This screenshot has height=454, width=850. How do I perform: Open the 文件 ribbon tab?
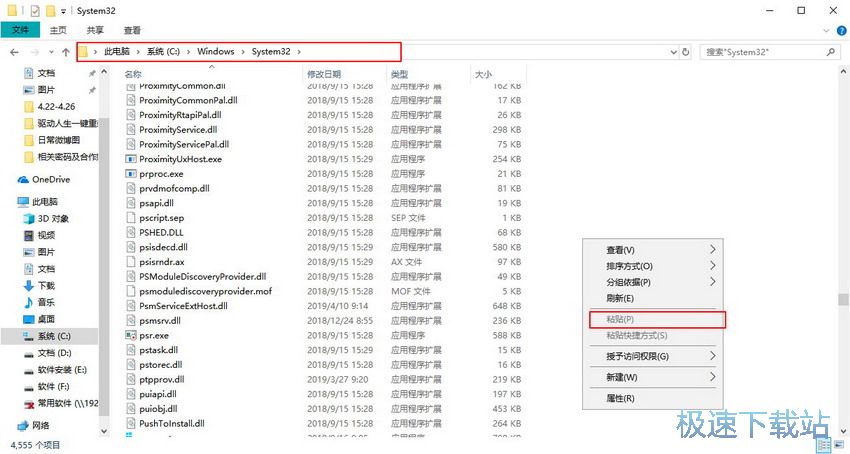pos(20,30)
